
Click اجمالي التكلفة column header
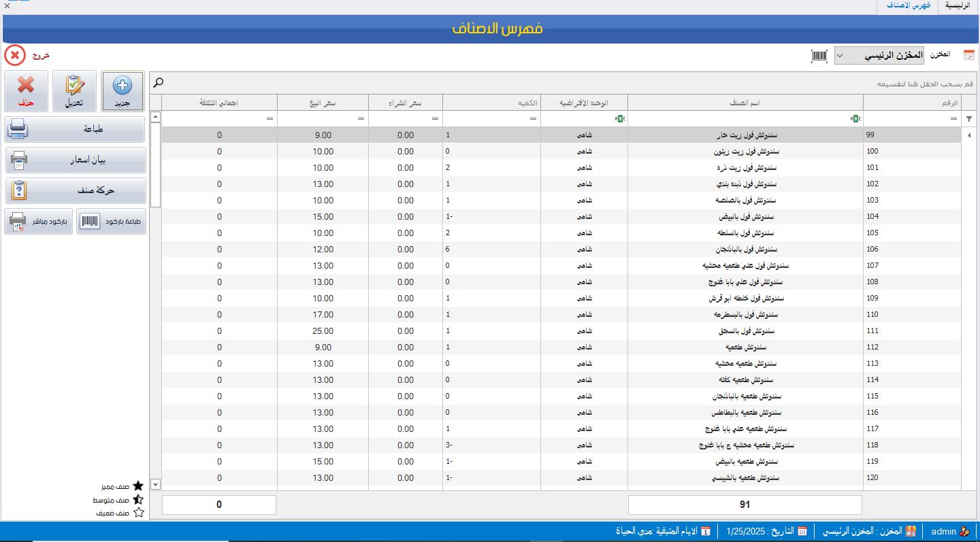219,103
